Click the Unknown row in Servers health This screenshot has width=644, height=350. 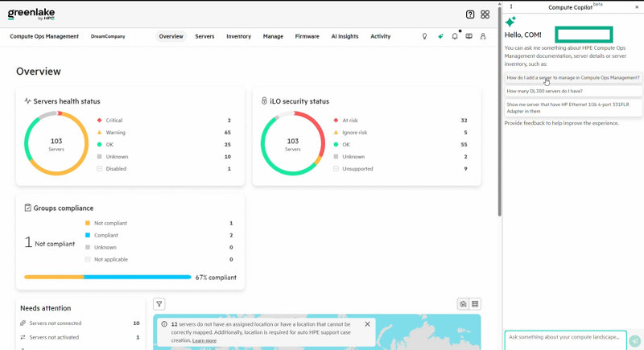point(164,157)
